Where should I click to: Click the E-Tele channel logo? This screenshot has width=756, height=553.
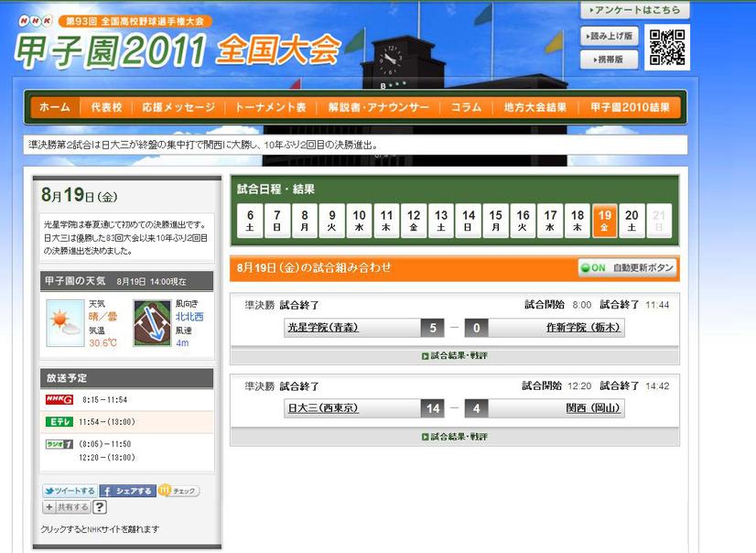(59, 422)
